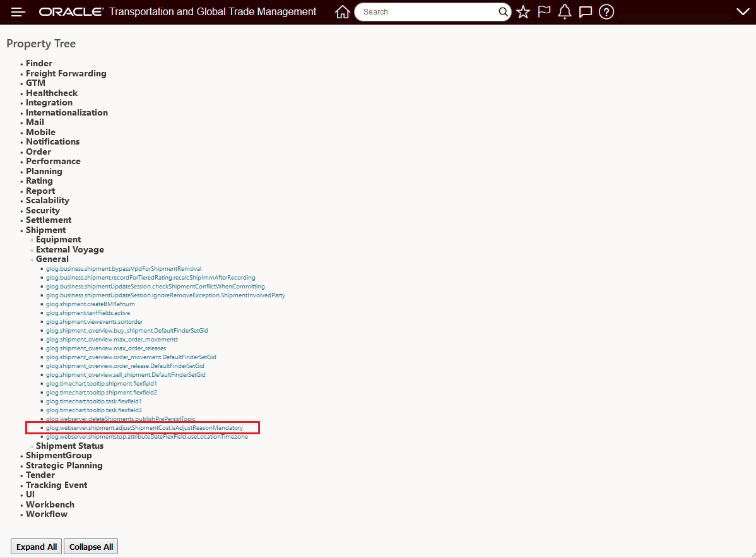This screenshot has height=558, width=756.
Task: Expand the GTM tree node
Action: pos(36,83)
